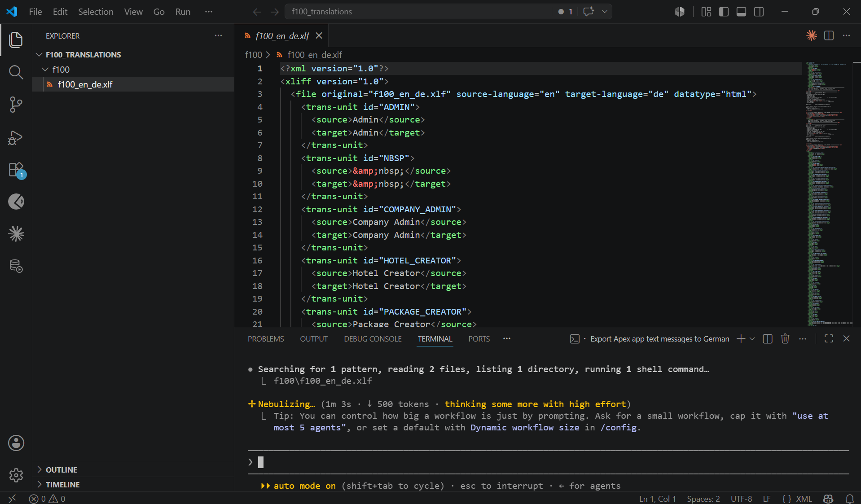
Task: Expand the TIMELINE section
Action: 62,485
